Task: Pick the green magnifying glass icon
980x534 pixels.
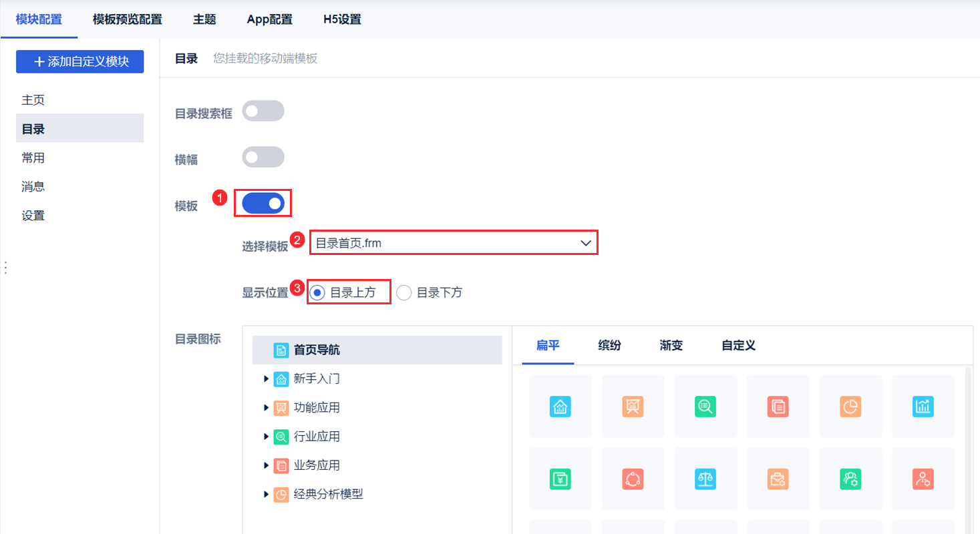Action: [x=705, y=406]
